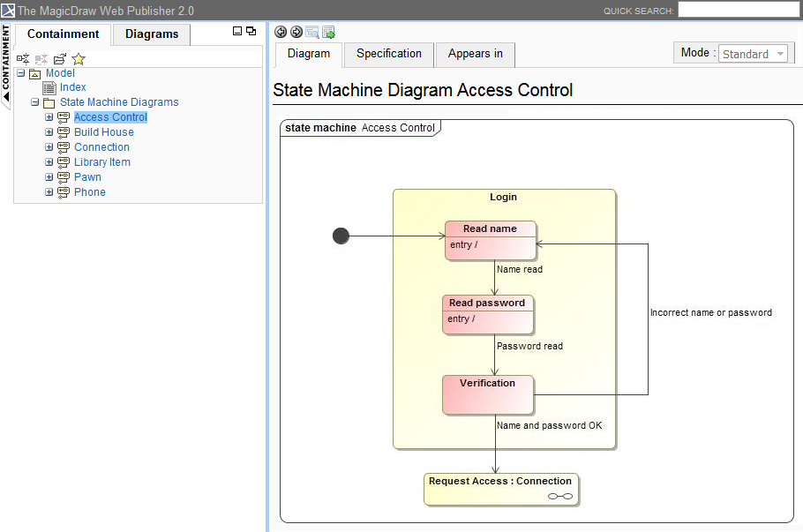This screenshot has height=532, width=803.
Task: Open the Appears in tab
Action: click(475, 54)
